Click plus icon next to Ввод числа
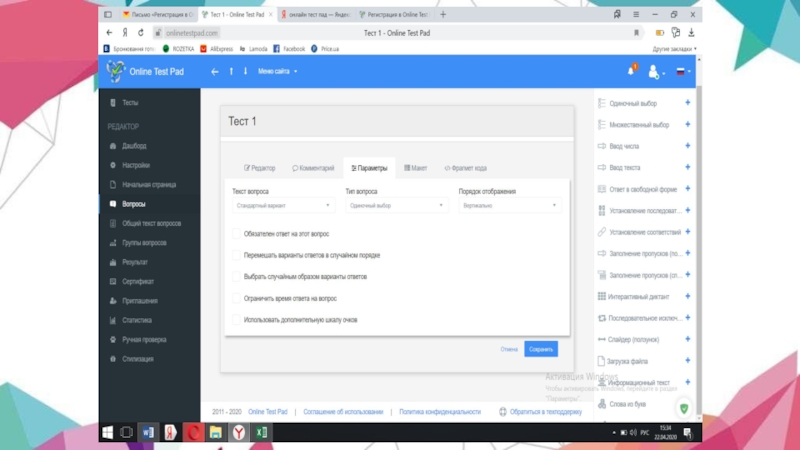Screen dimensions: 800x450 687,146
